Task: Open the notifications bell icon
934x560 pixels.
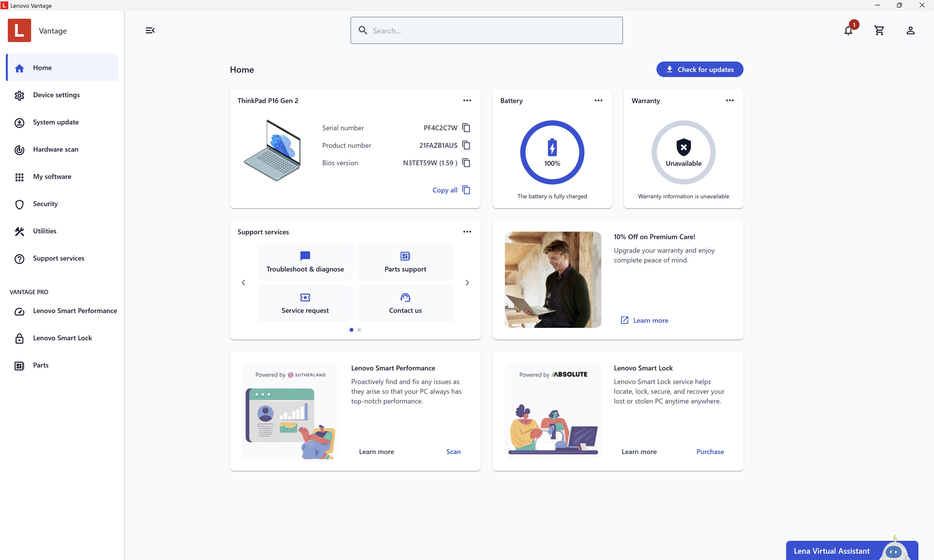Action: point(848,31)
